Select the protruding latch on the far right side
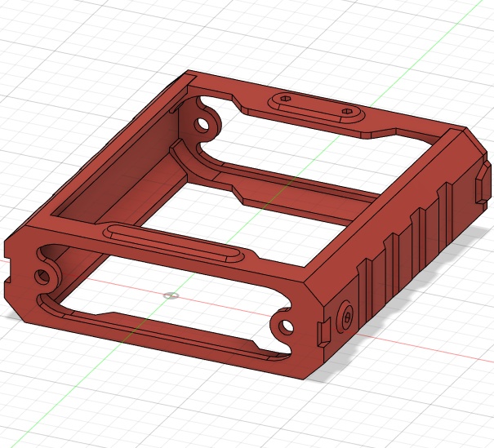This screenshot has width=494, height=448. 483,182
